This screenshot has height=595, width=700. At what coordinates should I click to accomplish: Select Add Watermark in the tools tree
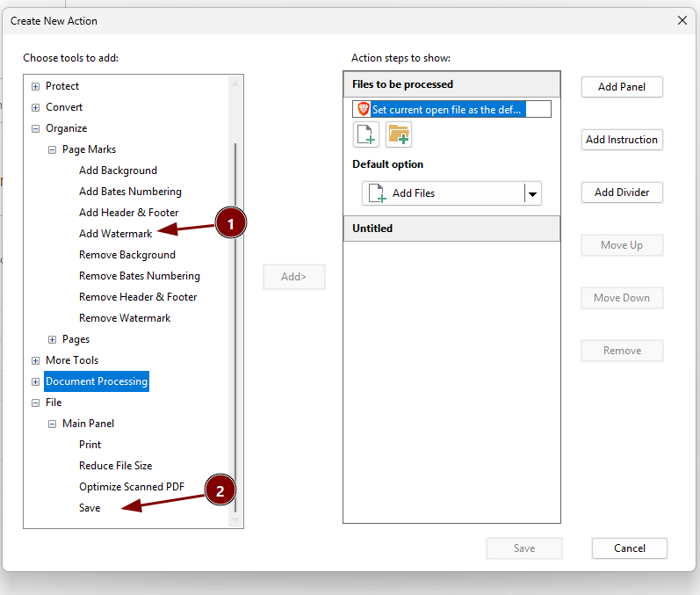tap(116, 233)
